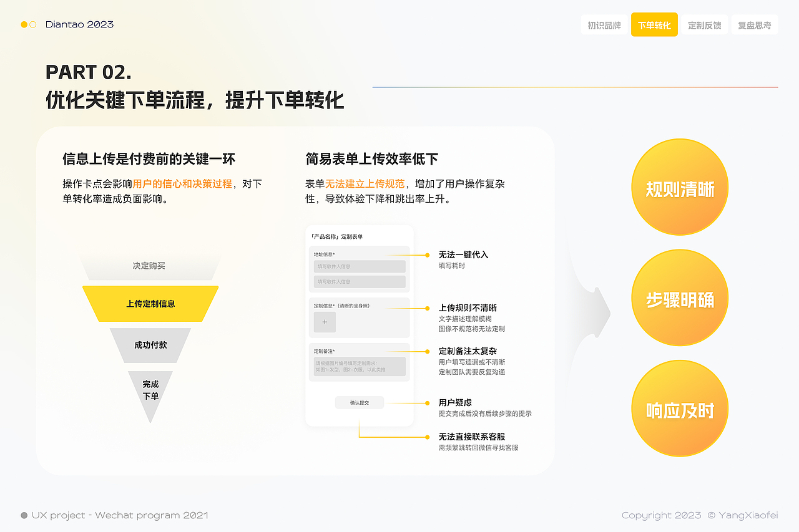Viewport: 799px width, 532px height.
Task: Click the second 填写收件人信息 input field
Action: [360, 281]
